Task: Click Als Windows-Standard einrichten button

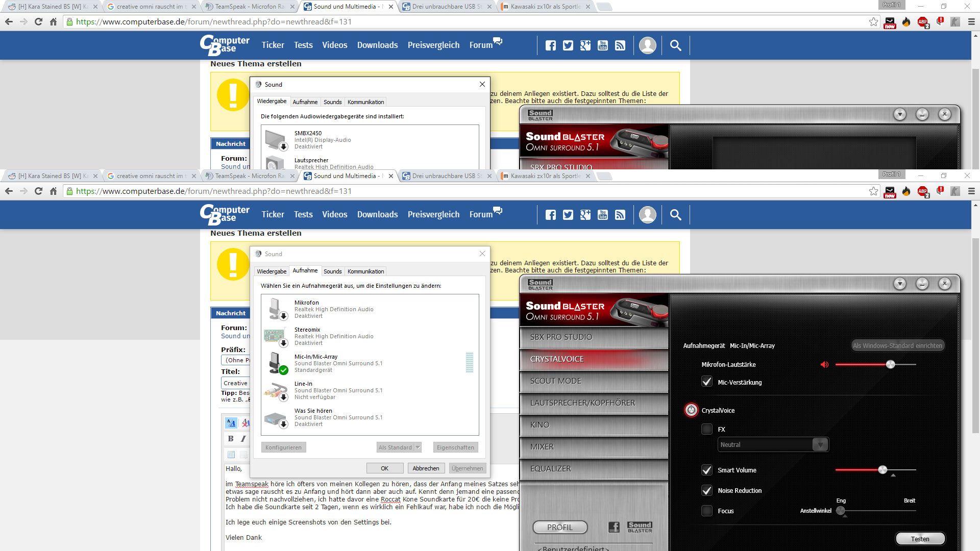Action: [898, 345]
